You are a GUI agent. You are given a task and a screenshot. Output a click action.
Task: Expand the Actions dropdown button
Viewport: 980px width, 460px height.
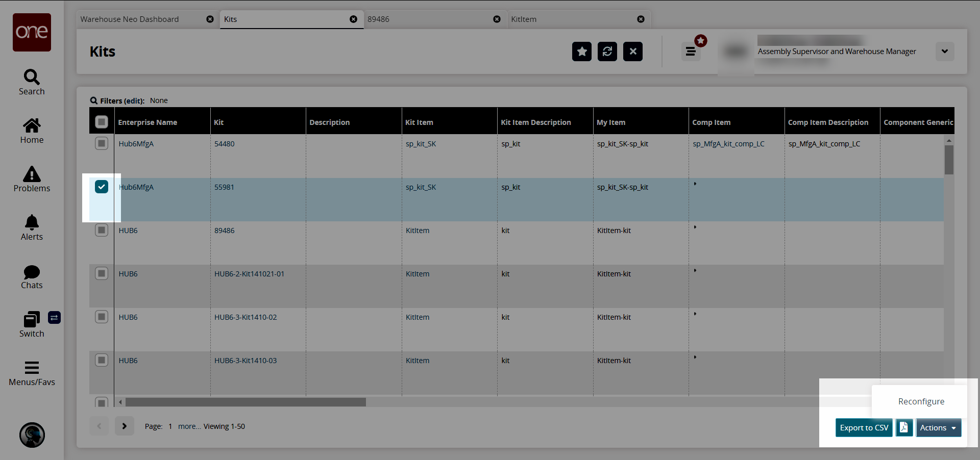tap(938, 427)
